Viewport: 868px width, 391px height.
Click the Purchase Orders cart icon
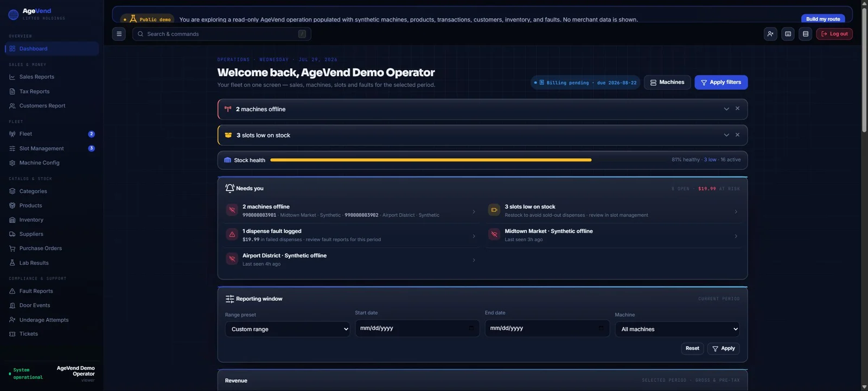[x=12, y=248]
